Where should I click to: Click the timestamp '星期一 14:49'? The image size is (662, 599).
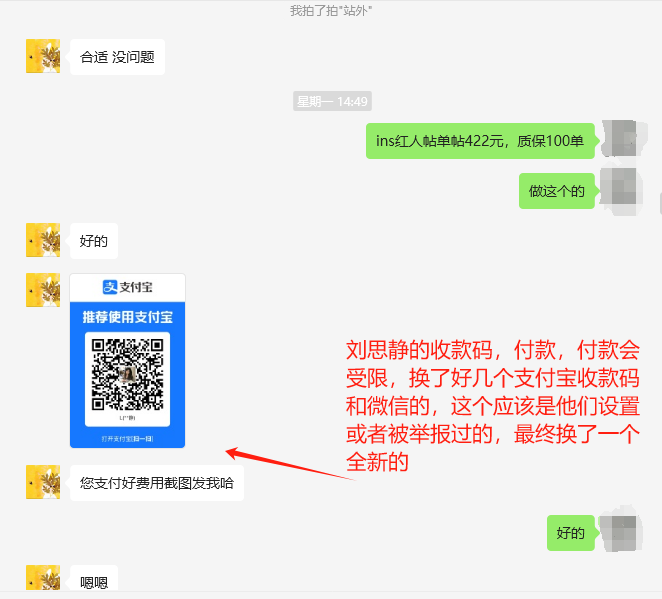(x=332, y=101)
